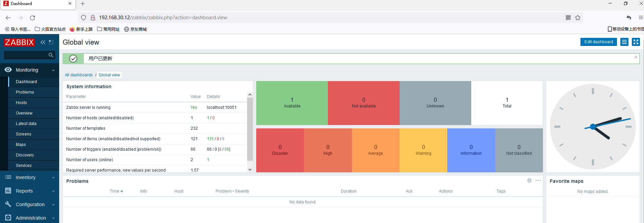Click the Administration gear icon

(8, 218)
